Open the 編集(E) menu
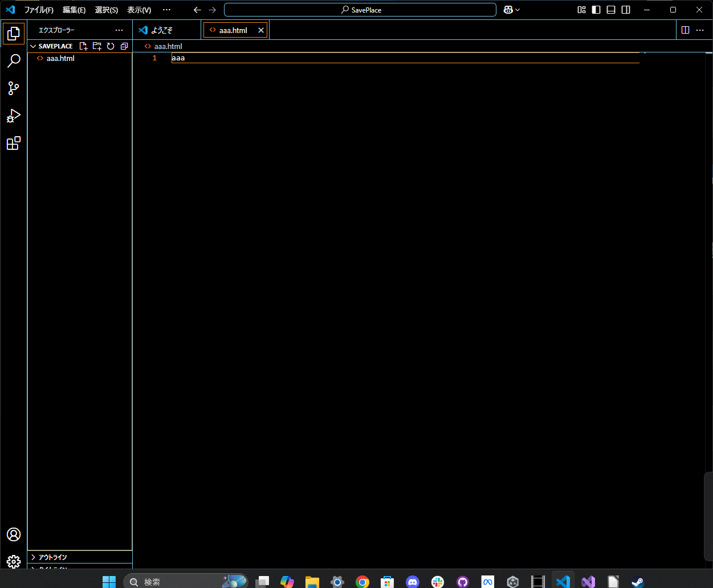 [x=74, y=10]
